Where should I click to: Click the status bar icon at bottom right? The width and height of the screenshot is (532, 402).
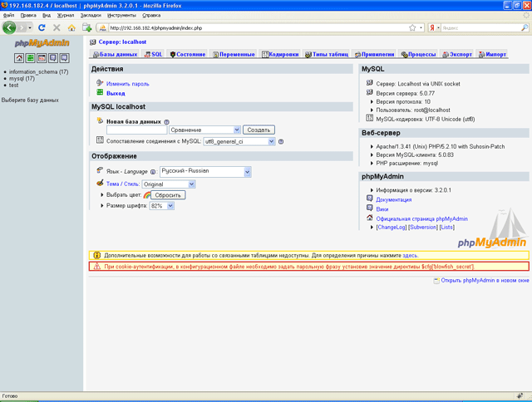click(x=520, y=396)
